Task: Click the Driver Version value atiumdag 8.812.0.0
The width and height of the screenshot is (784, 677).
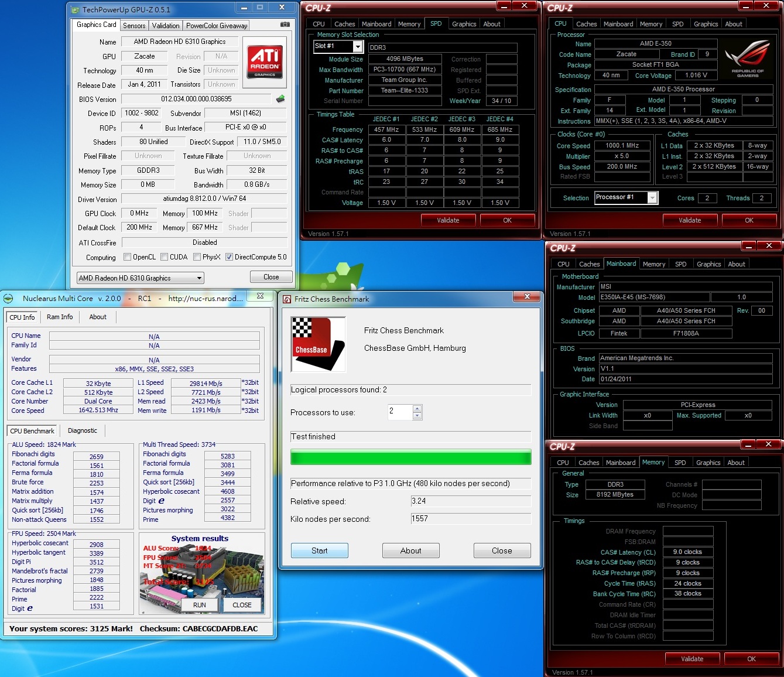Action: pos(204,199)
